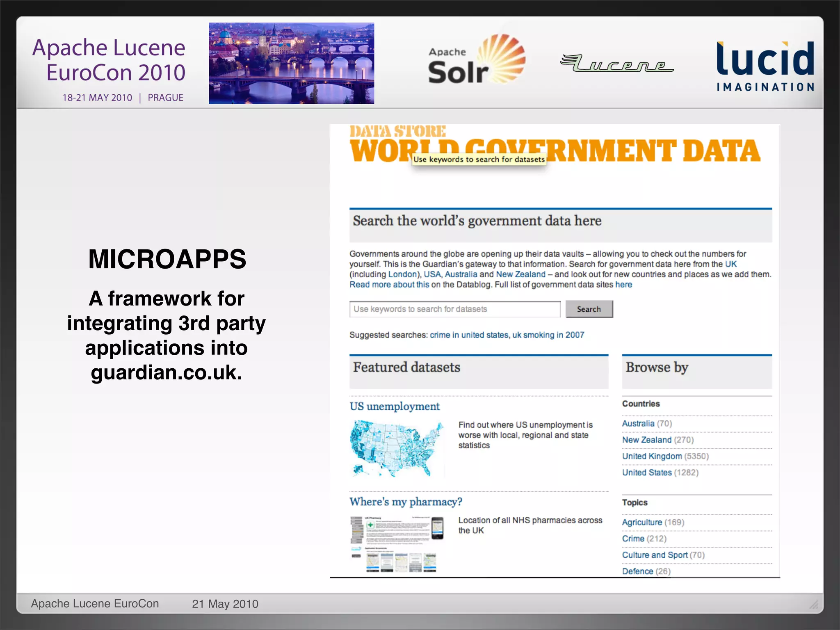
Task: Click 'Location of all NHS pharmacies' description
Action: pyautogui.click(x=530, y=525)
